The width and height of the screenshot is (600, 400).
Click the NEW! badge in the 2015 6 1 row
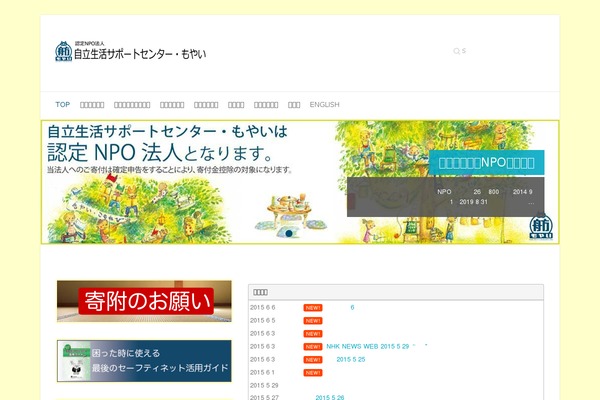click(x=313, y=373)
